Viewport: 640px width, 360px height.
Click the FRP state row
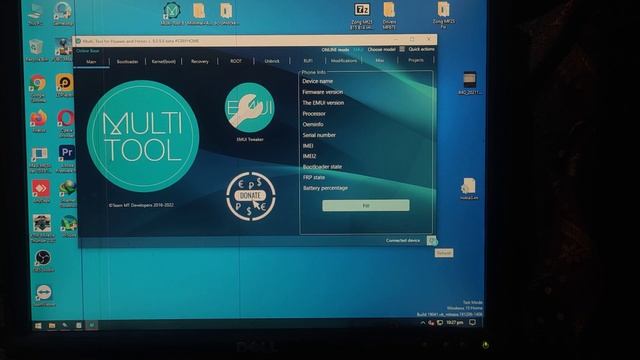pos(314,177)
